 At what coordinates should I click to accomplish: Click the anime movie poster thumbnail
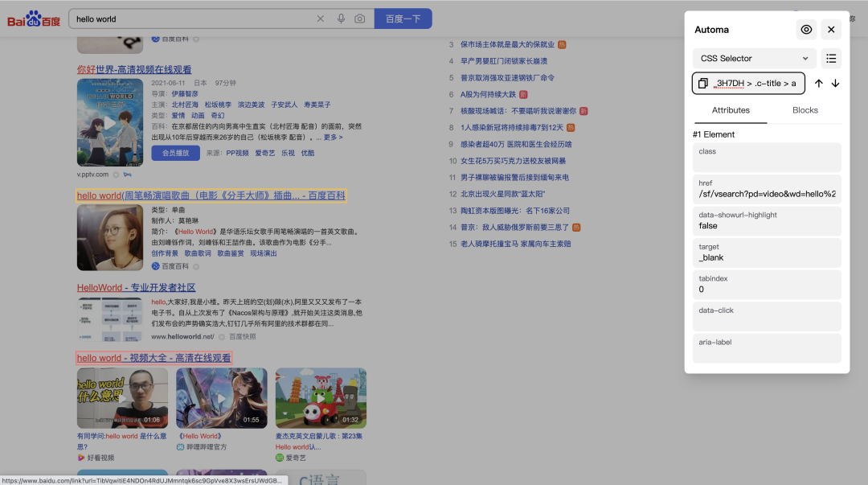tap(109, 122)
